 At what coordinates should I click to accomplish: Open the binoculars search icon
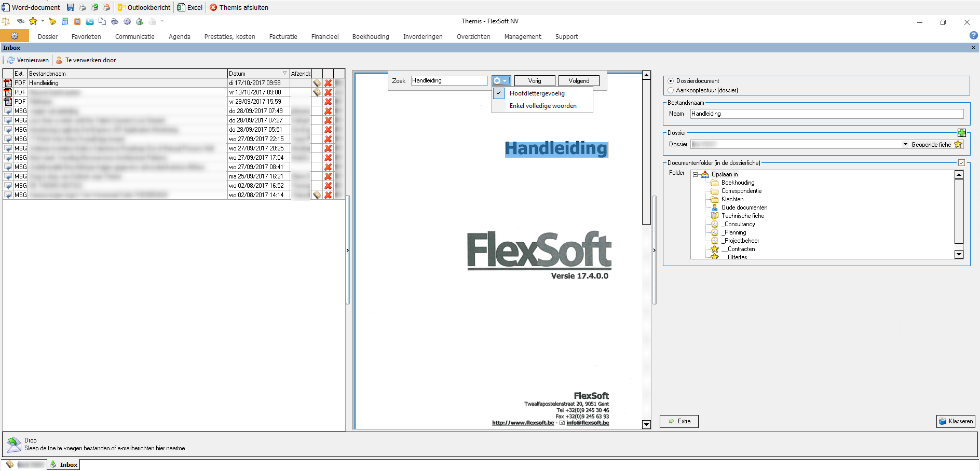tap(21, 21)
